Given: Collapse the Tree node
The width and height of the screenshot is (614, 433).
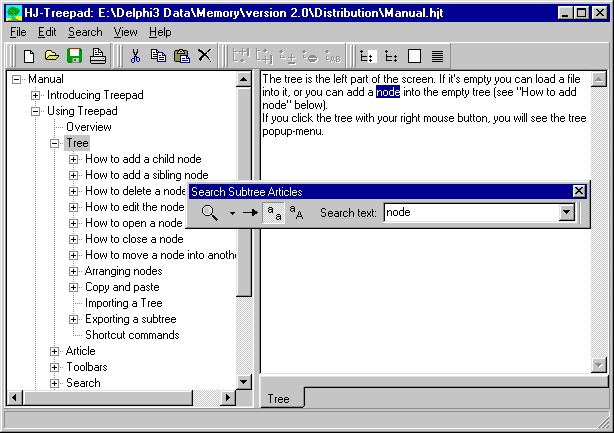Looking at the screenshot, I should click(54, 144).
